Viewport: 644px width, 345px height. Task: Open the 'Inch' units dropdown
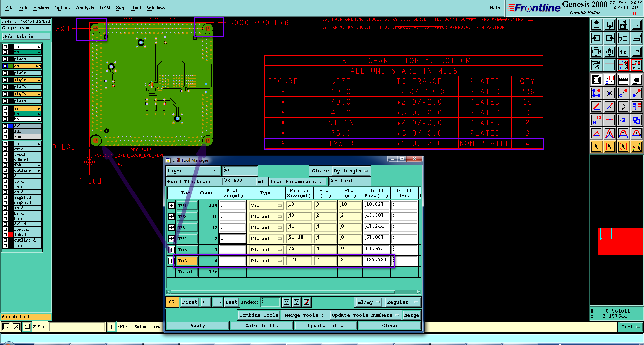point(630,327)
